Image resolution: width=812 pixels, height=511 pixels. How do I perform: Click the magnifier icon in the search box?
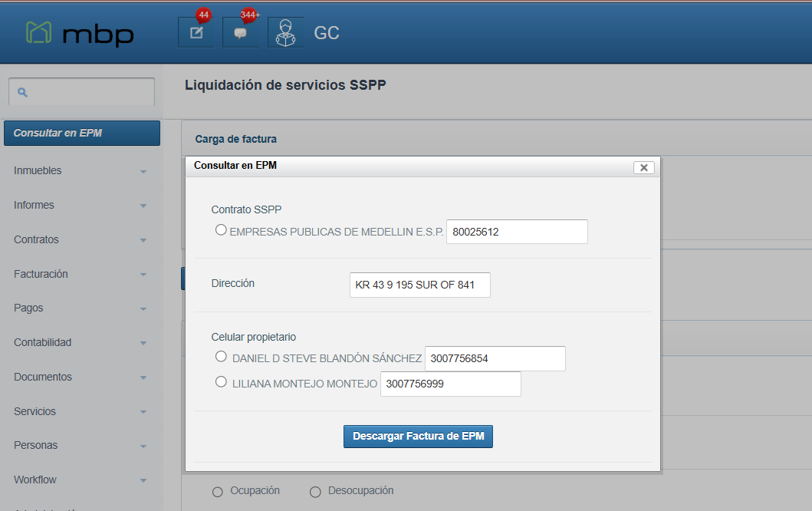click(x=22, y=92)
